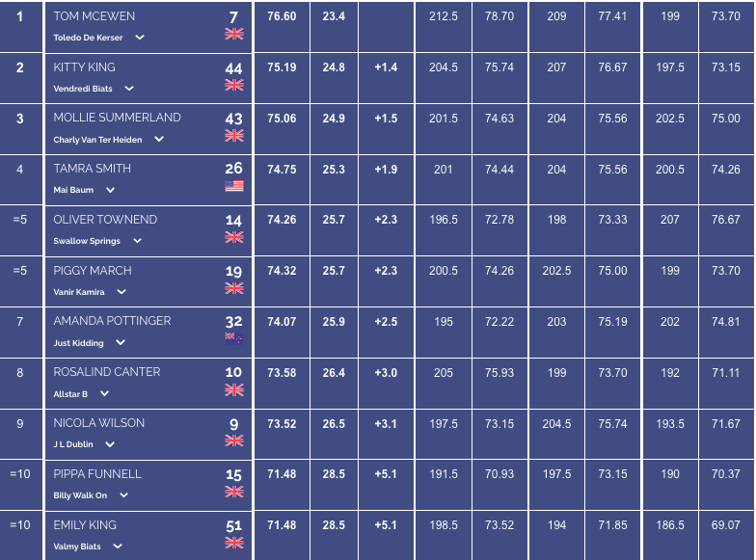Click the British flag for Emily King

pyautogui.click(x=233, y=543)
